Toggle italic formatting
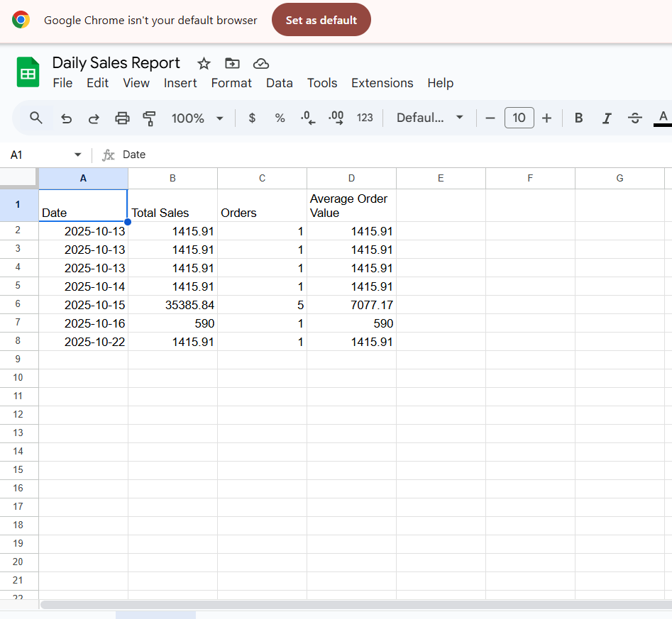Screen dimensions: 672x619 [607, 118]
